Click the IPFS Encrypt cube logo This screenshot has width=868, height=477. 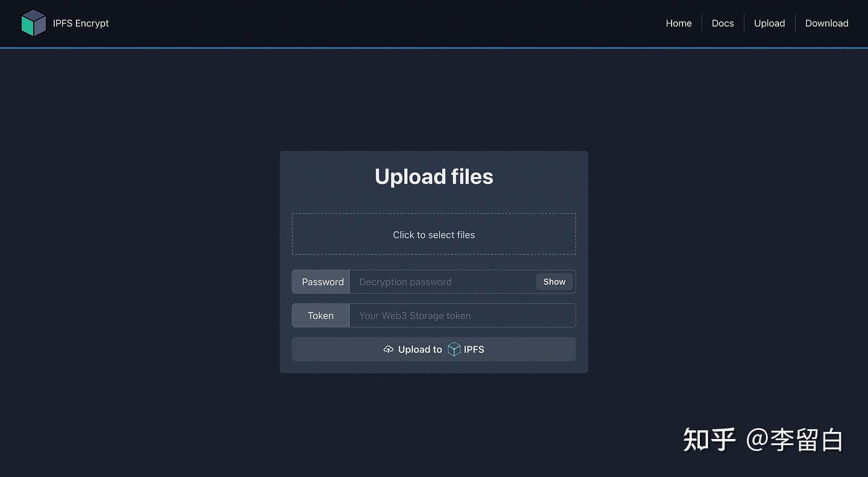[x=34, y=23]
